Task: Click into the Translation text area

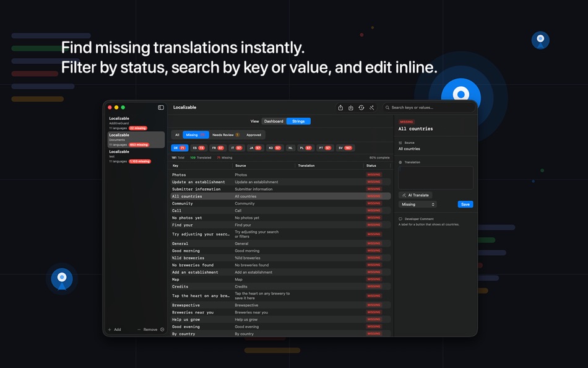Action: (x=436, y=178)
